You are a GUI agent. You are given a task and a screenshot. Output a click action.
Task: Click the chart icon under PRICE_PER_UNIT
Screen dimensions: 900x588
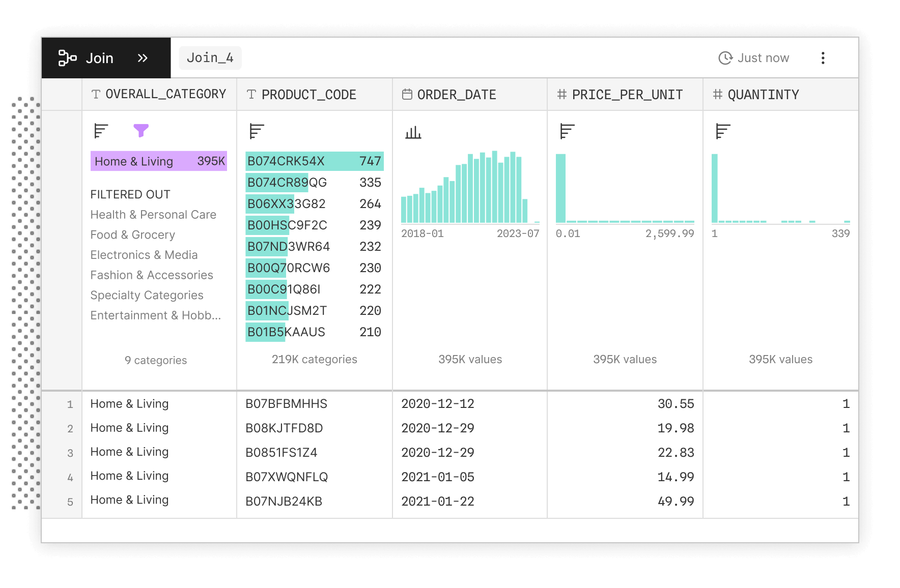pos(567,131)
